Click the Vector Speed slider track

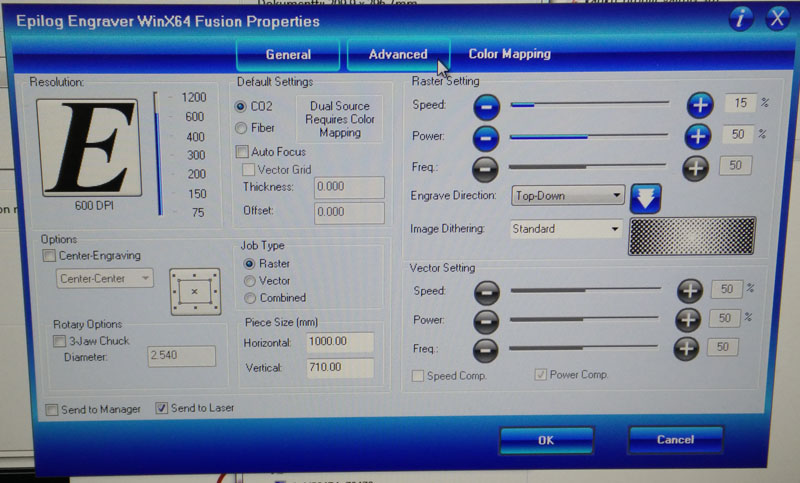(586, 290)
